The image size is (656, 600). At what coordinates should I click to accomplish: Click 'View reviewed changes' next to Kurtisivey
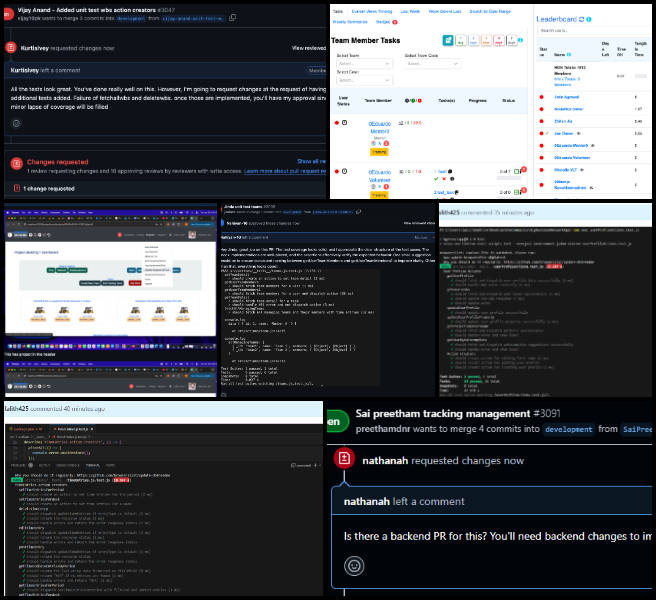309,48
